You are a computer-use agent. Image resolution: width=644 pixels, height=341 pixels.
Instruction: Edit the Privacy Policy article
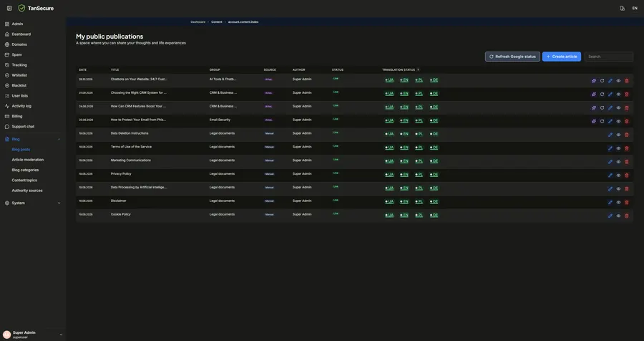pos(610,176)
